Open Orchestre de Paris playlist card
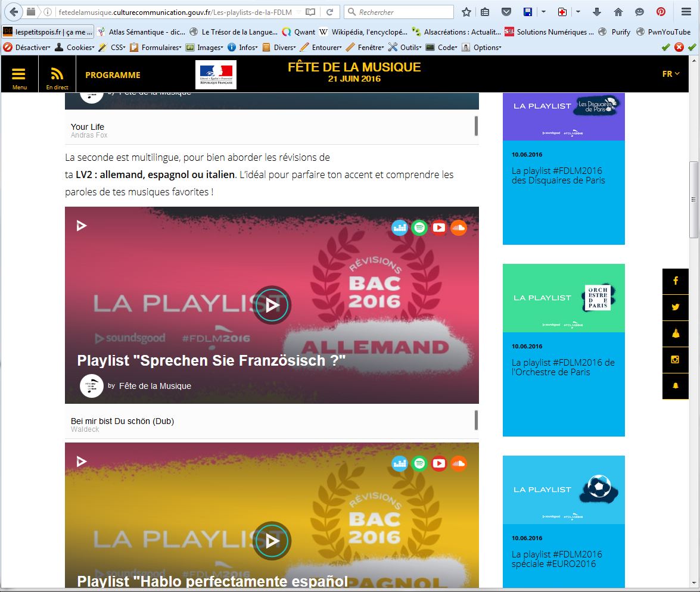The image size is (700, 592). [x=564, y=350]
